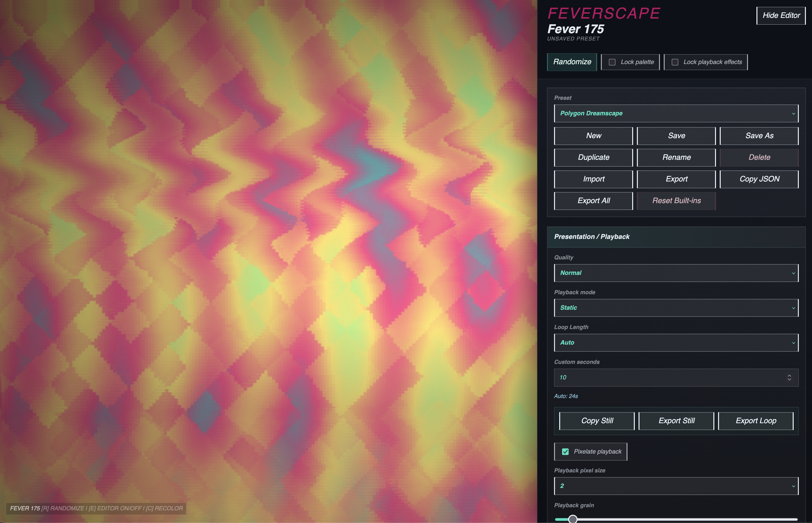Screen dimensions: 812x523
Task: Open the Quality dropdown set to Normal
Action: (x=676, y=273)
